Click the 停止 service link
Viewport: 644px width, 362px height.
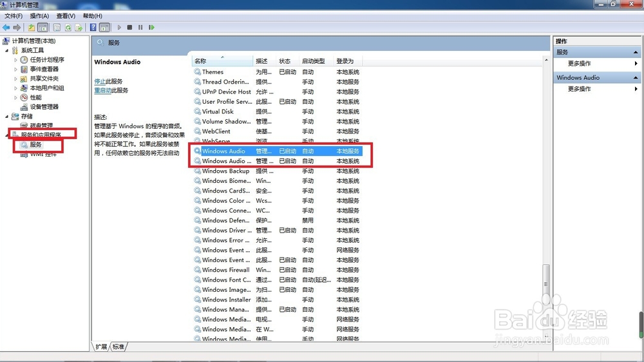click(100, 81)
